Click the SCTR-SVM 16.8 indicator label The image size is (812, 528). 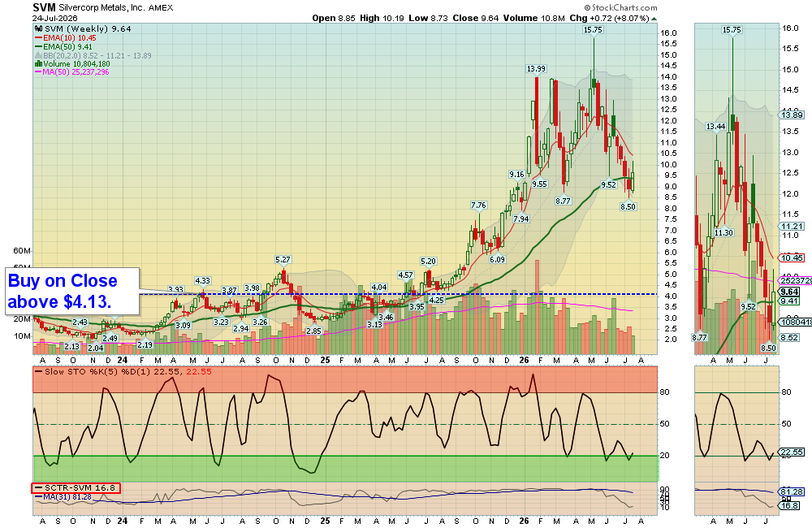pyautogui.click(x=76, y=488)
